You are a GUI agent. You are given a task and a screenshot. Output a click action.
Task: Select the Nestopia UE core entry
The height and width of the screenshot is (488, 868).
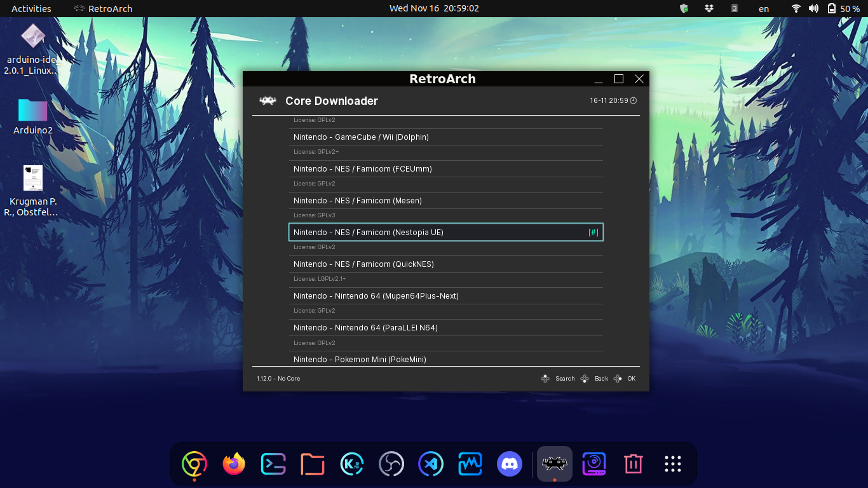coord(446,232)
